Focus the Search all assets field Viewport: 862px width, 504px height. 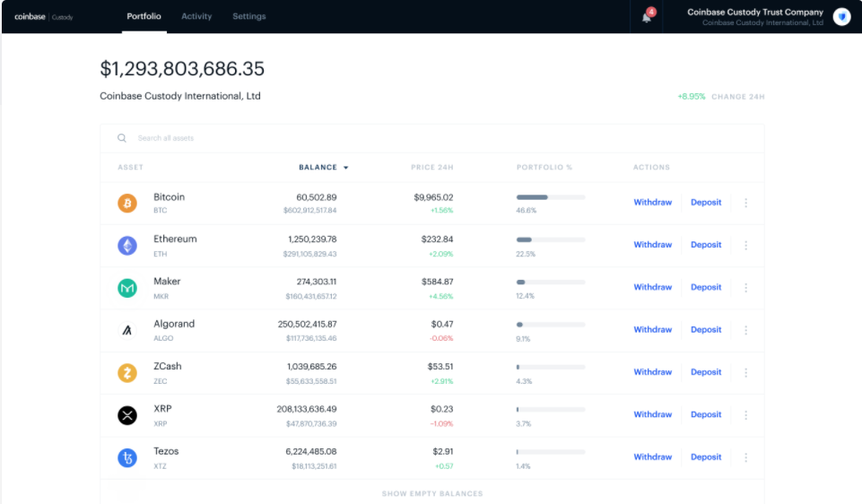[x=432, y=138]
